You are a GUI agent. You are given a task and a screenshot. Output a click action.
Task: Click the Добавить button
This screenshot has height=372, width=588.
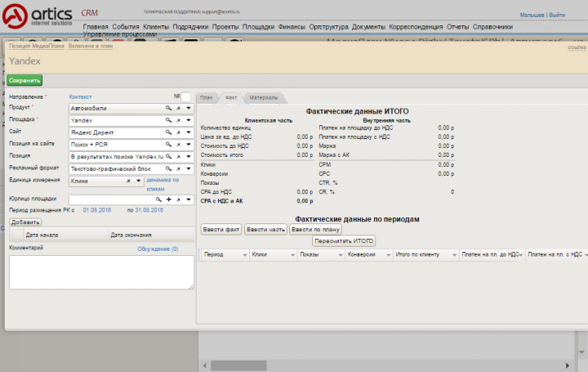(x=25, y=222)
